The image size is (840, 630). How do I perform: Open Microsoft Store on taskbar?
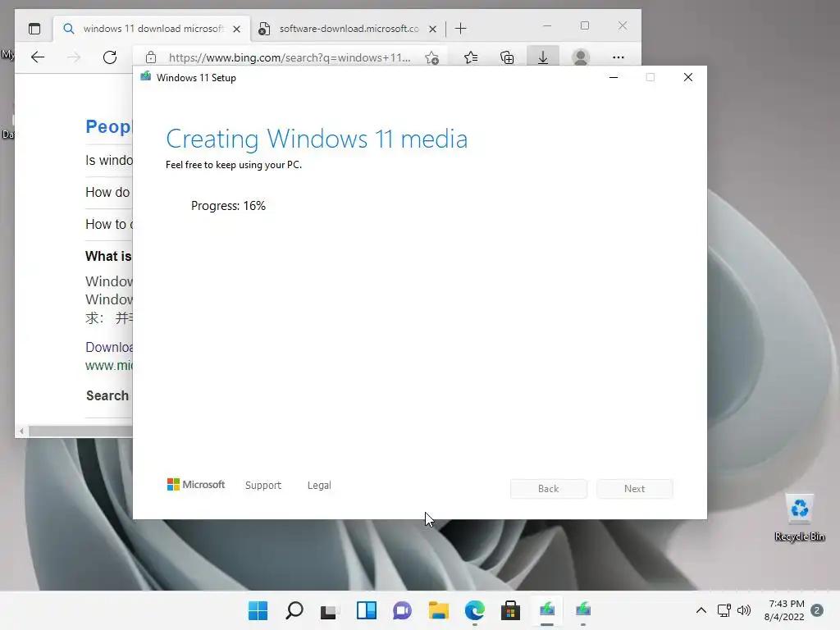click(510, 610)
